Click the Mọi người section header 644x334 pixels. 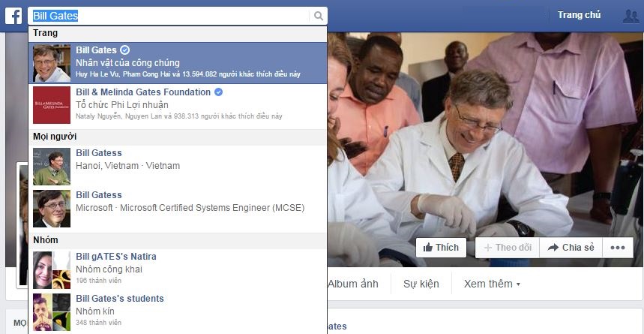click(x=178, y=137)
